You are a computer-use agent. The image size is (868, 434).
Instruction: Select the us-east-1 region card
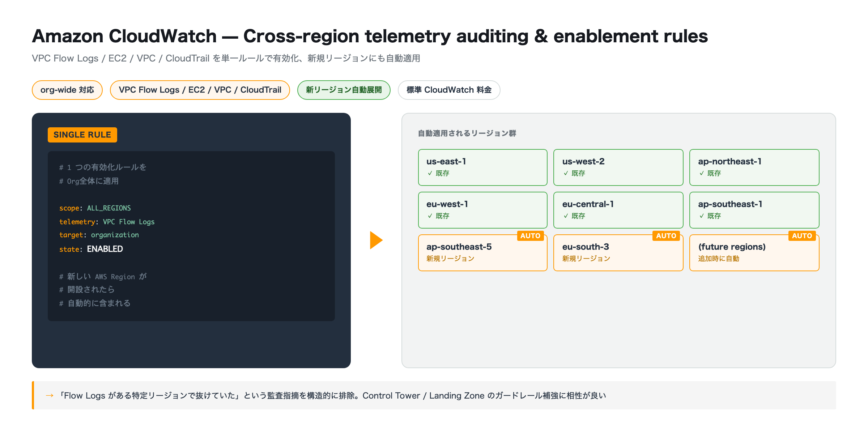click(483, 167)
